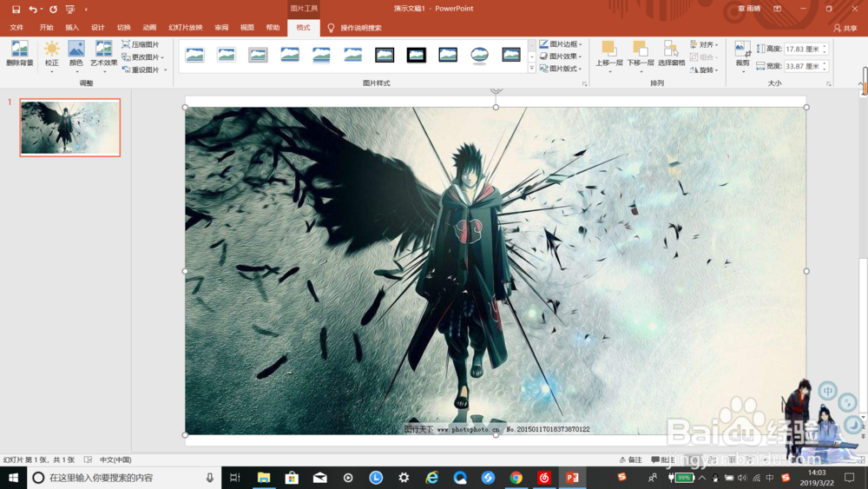
Task: Open NetEase Cloud Music from taskbar
Action: click(544, 478)
